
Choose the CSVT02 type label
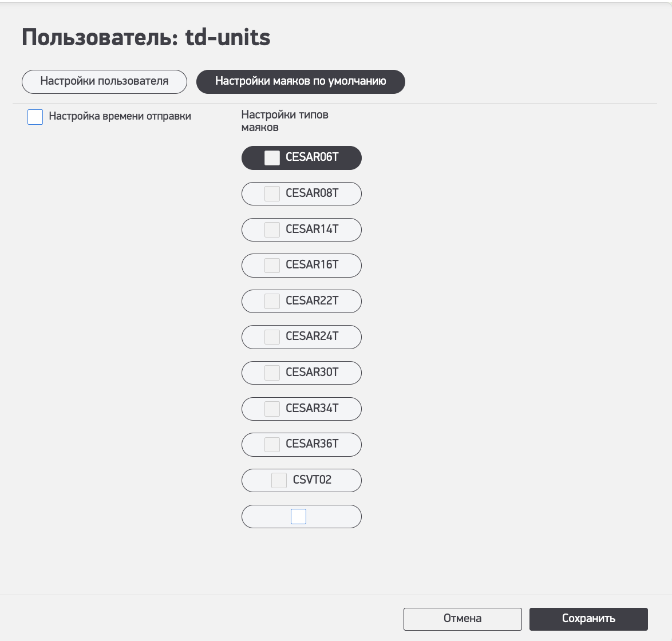pyautogui.click(x=312, y=480)
